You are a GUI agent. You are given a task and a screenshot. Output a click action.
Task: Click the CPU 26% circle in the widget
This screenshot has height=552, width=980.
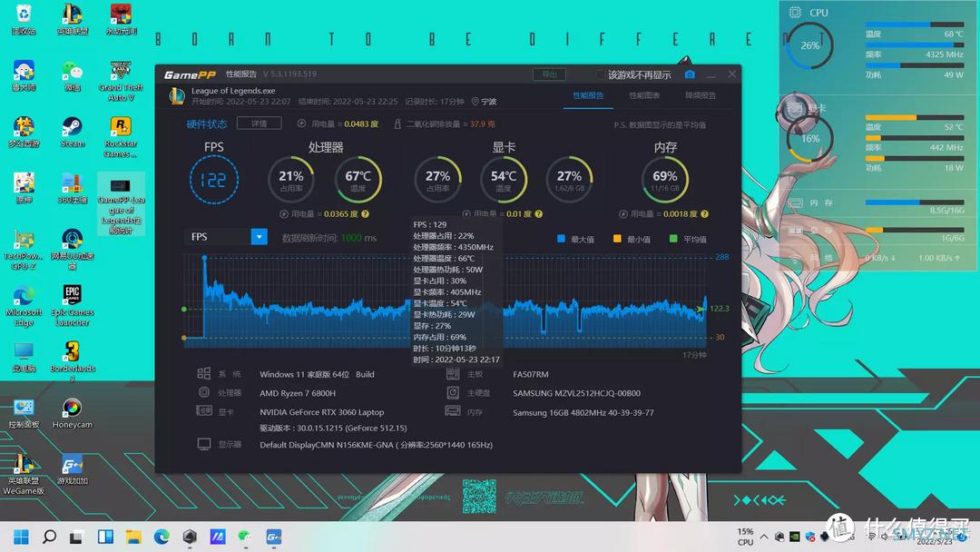point(810,45)
